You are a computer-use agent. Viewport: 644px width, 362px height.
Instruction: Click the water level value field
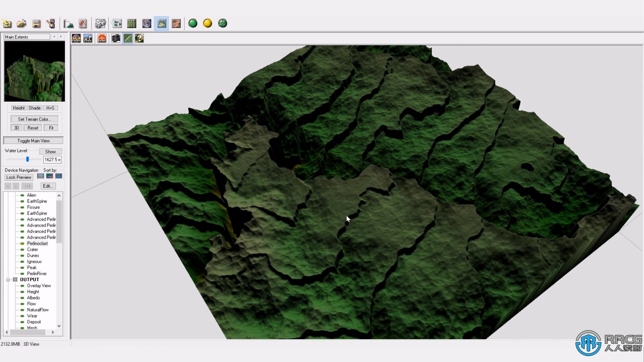point(52,160)
